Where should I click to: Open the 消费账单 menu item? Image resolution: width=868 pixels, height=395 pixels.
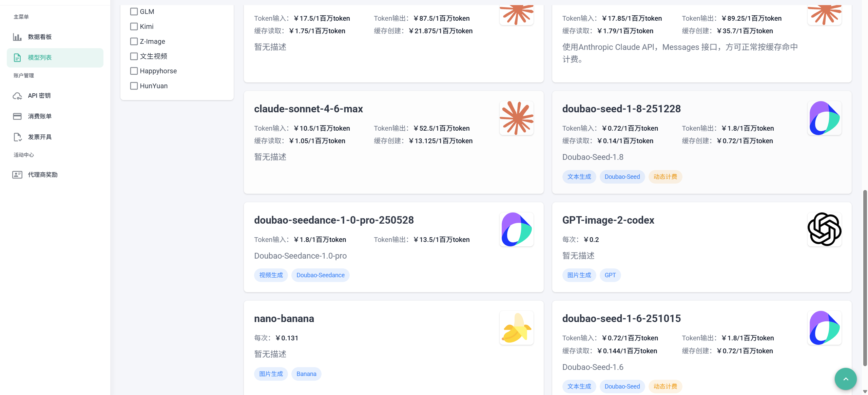[x=55, y=116]
